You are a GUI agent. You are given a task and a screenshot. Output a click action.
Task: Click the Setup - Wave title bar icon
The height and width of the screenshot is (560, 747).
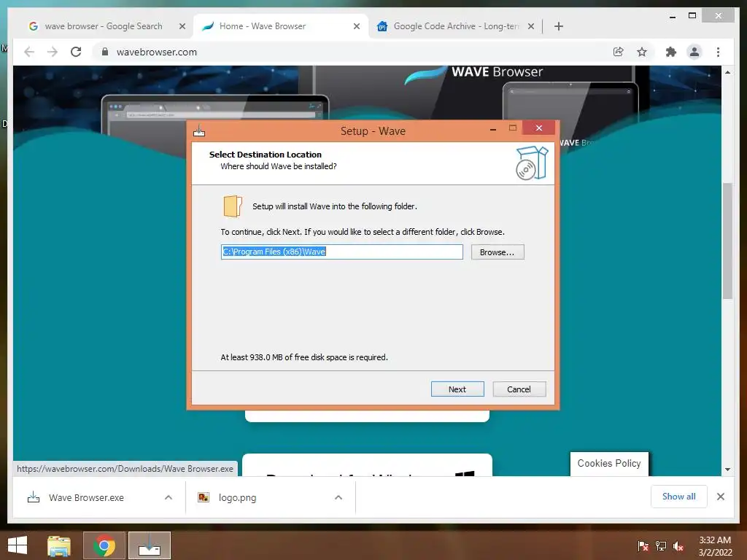[x=199, y=131]
